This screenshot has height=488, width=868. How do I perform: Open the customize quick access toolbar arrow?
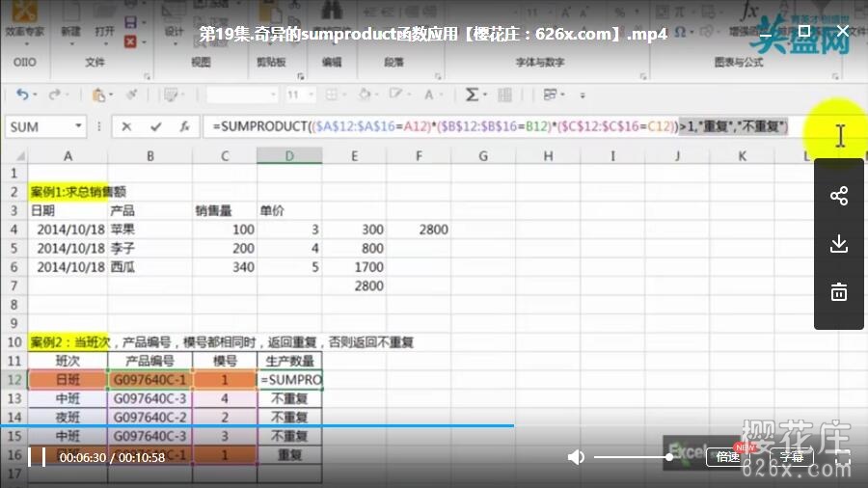(583, 95)
